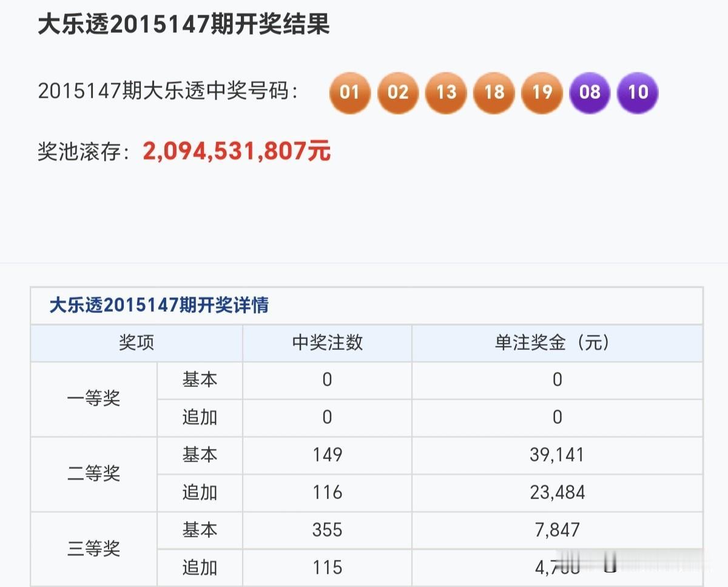Select the 单注奖金（元） column header

tap(556, 343)
